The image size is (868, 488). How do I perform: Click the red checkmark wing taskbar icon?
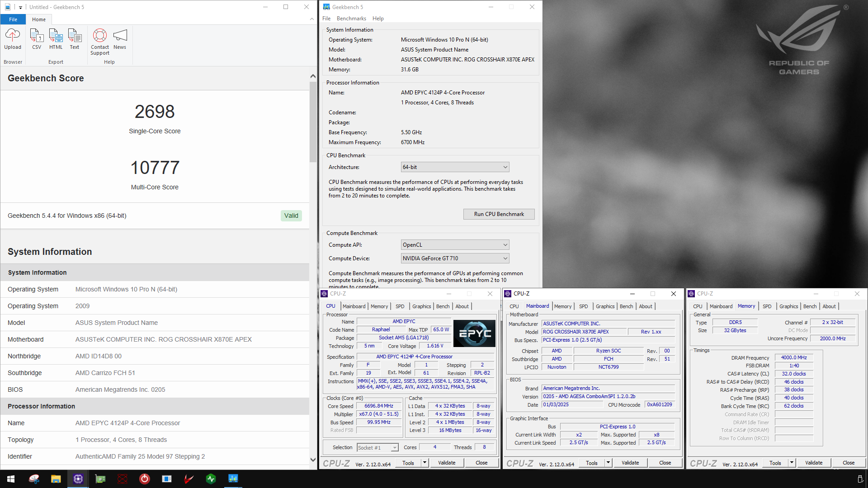tap(189, 479)
